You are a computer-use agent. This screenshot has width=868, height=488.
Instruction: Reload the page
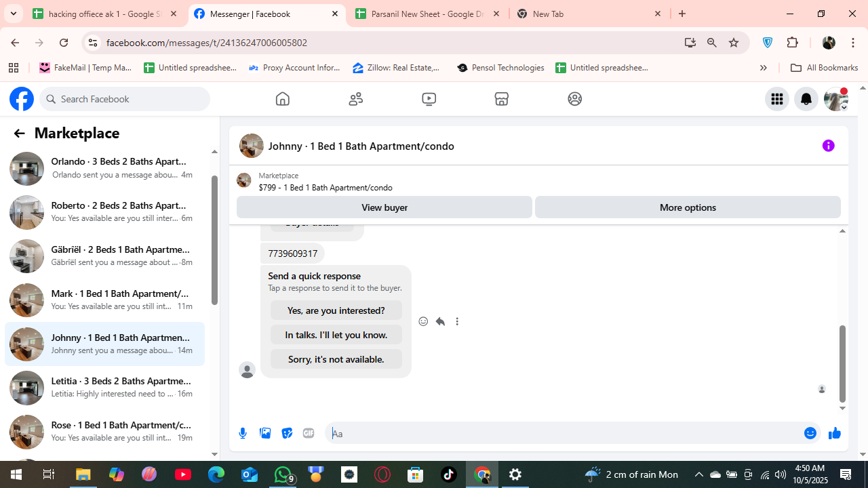(x=64, y=43)
